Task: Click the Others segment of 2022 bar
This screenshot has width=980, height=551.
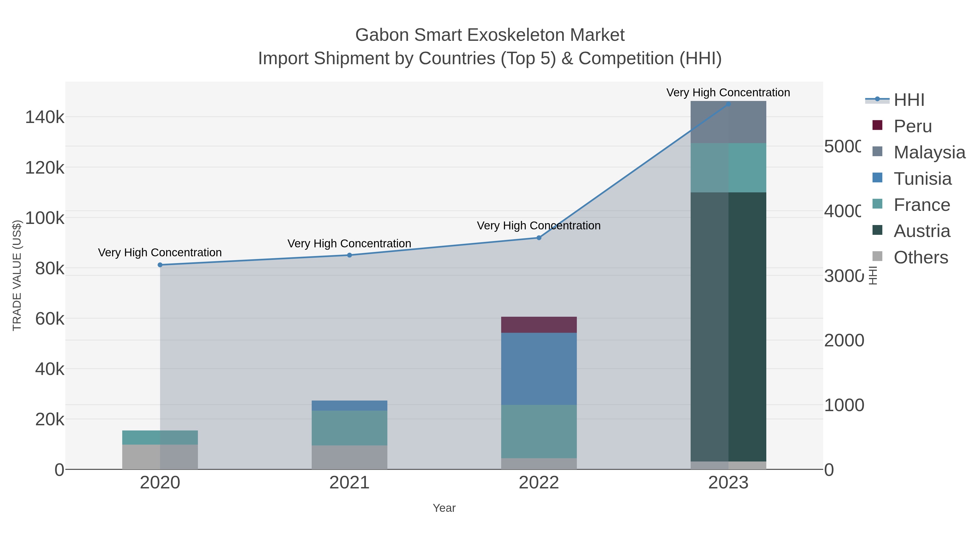Action: (x=539, y=464)
